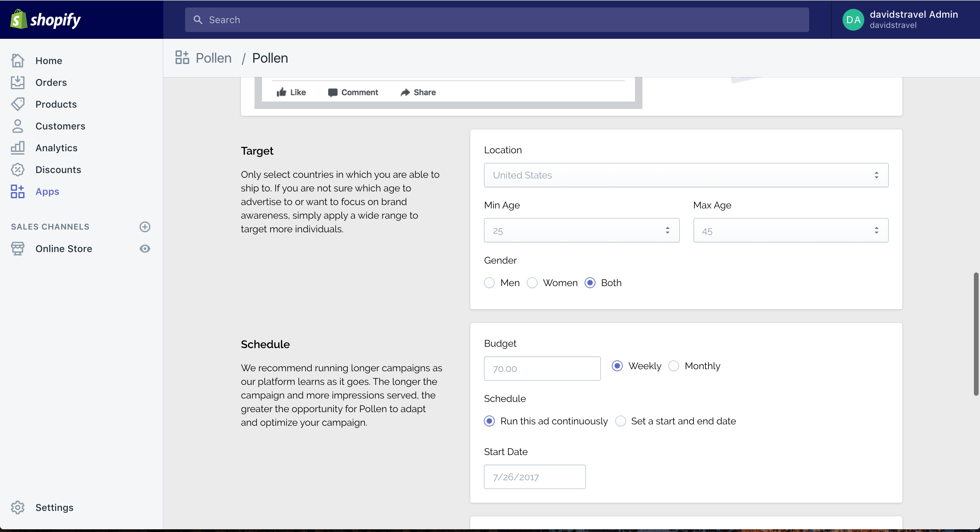Click the DA account avatar
This screenshot has width=980, height=532.
point(853,20)
